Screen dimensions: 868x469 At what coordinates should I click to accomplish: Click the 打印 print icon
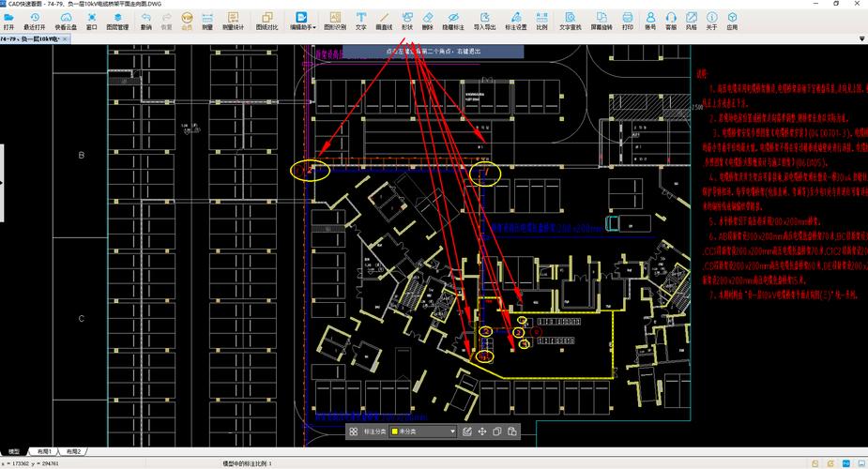[627, 21]
